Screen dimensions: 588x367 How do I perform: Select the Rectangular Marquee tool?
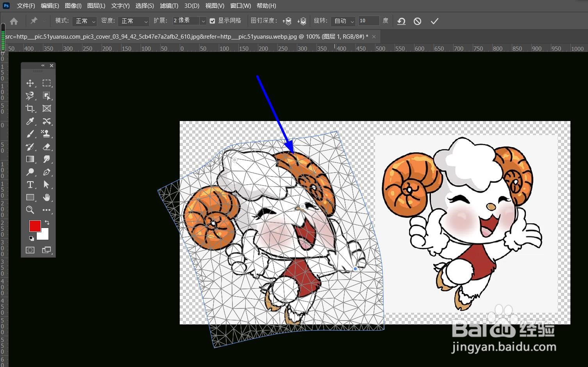click(x=46, y=83)
